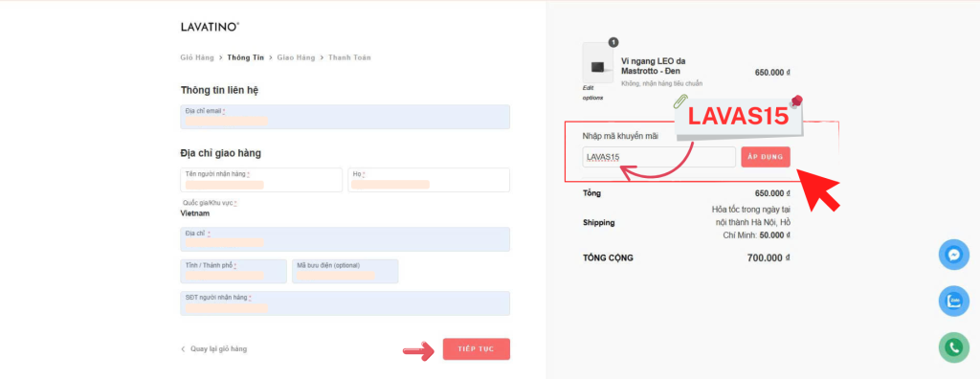Viewport: 980px width, 379px height.
Task: Click the TIẾP TỤC button
Action: coord(477,349)
